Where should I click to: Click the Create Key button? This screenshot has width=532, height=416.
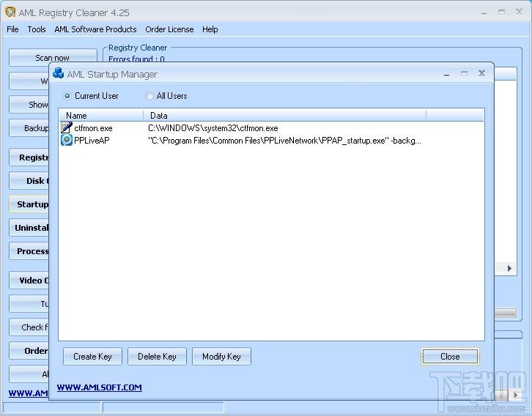click(92, 357)
